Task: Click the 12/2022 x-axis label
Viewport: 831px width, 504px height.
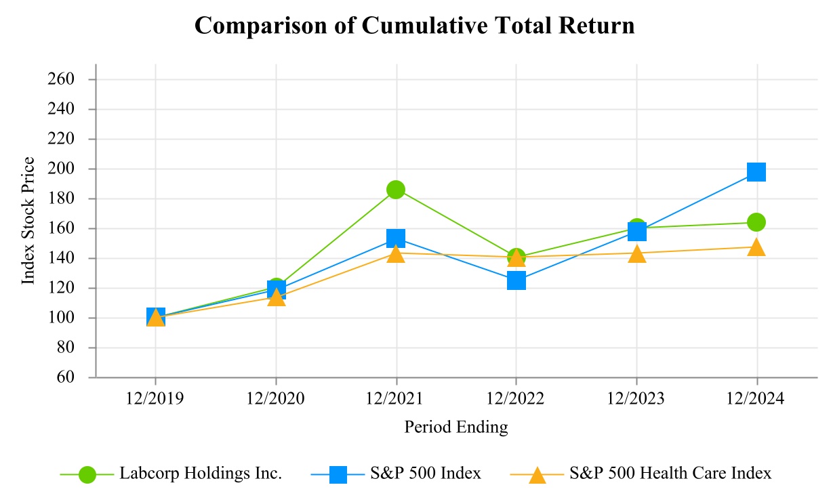Action: pyautogui.click(x=516, y=399)
